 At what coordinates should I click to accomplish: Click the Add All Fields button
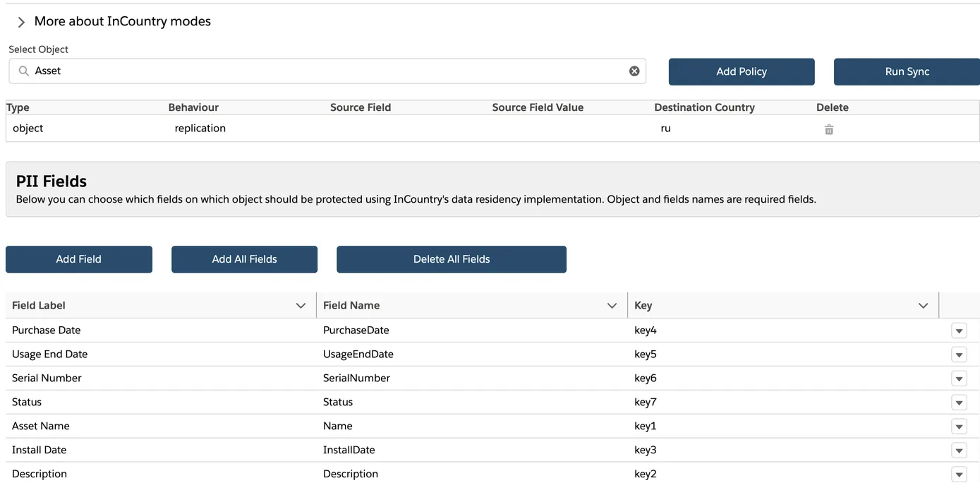click(244, 259)
